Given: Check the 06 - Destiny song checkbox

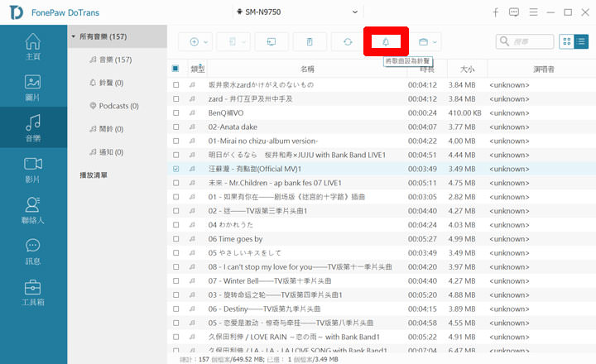Looking at the screenshot, I should point(175,309).
